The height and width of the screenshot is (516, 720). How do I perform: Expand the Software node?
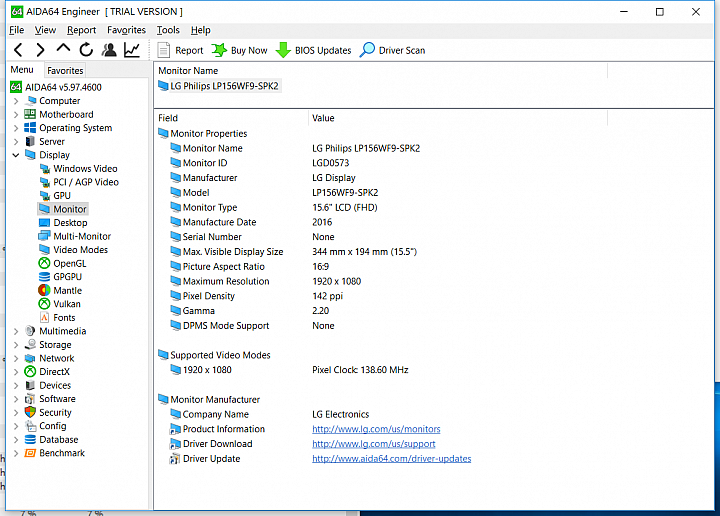(16, 399)
